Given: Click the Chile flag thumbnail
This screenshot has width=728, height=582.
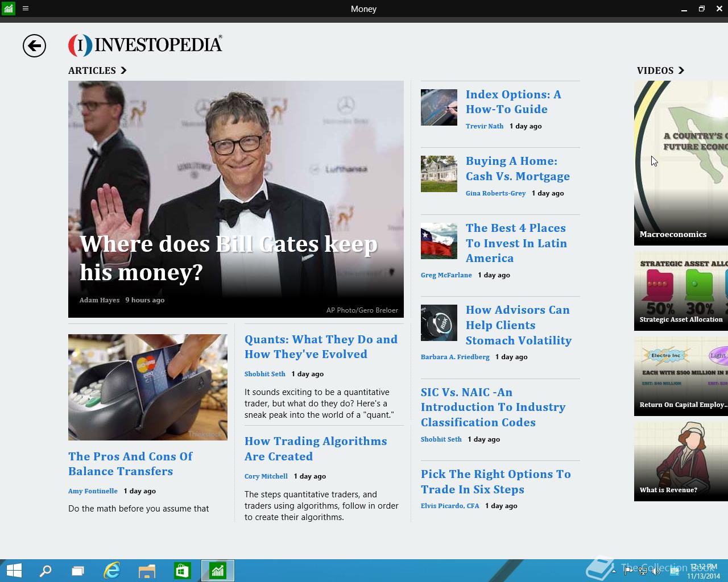Looking at the screenshot, I should pyautogui.click(x=439, y=241).
